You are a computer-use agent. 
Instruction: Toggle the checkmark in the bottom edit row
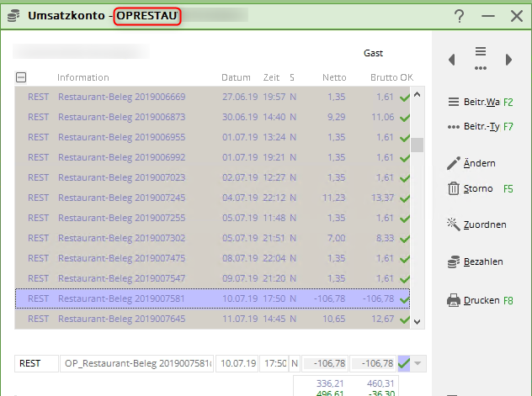(x=404, y=363)
